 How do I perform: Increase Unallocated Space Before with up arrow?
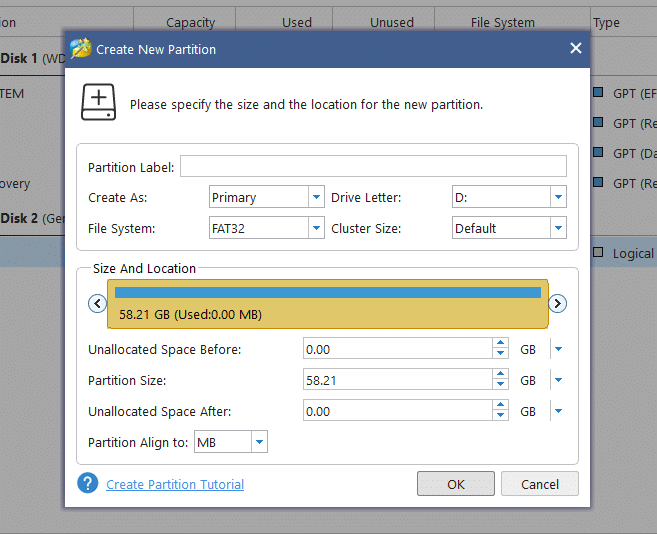[500, 344]
